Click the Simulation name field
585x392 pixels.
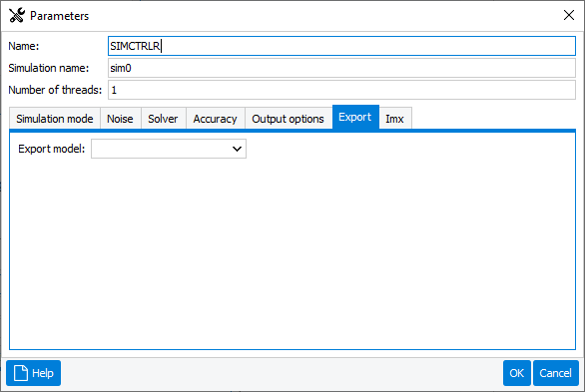(341, 68)
